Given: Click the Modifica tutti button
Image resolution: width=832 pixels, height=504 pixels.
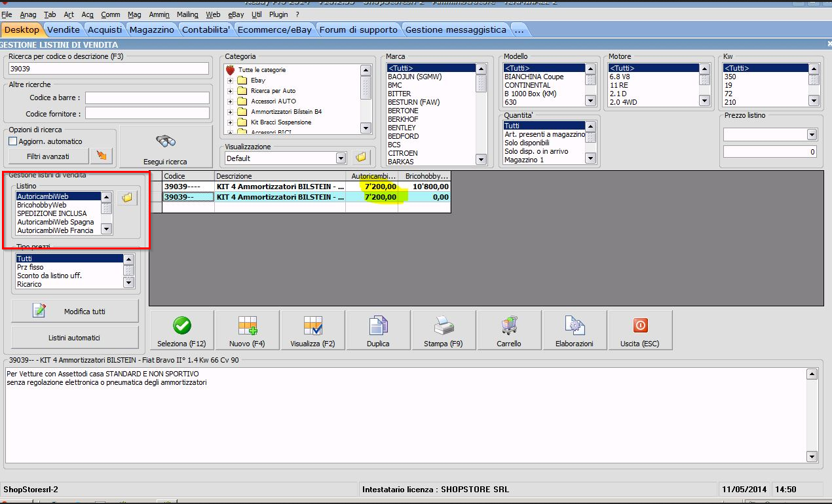Looking at the screenshot, I should click(x=75, y=312).
